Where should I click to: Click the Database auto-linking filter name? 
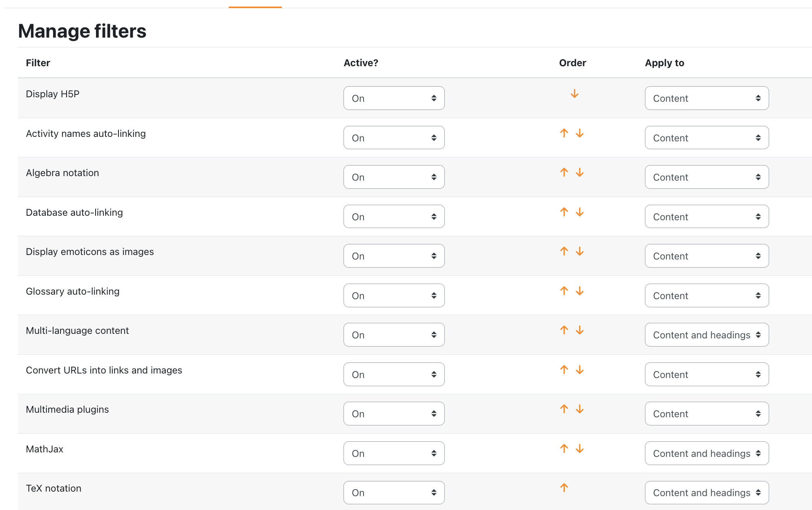(x=74, y=212)
